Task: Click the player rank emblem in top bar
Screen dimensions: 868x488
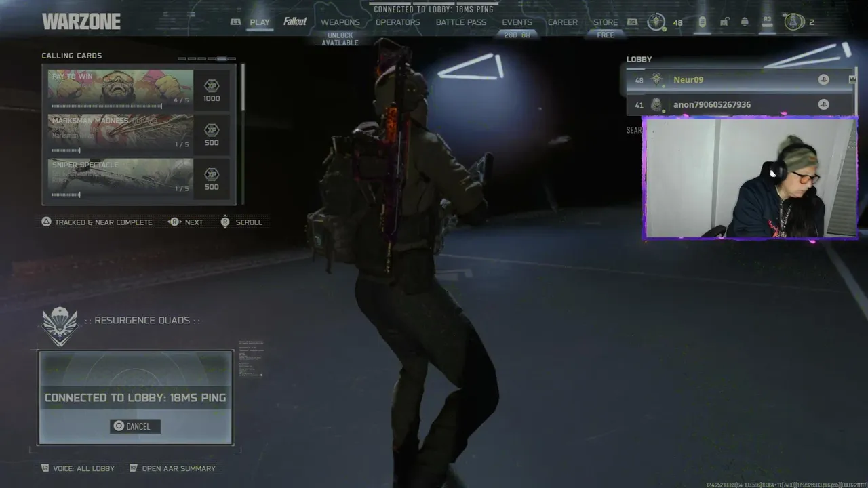Action: point(656,22)
